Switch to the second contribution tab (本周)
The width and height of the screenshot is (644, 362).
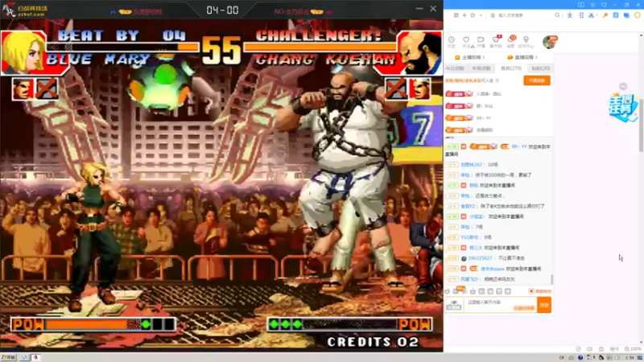(481, 68)
